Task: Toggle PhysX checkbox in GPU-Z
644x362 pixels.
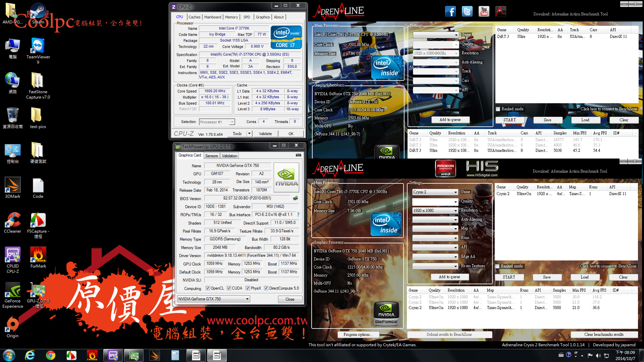Action: 248,288
